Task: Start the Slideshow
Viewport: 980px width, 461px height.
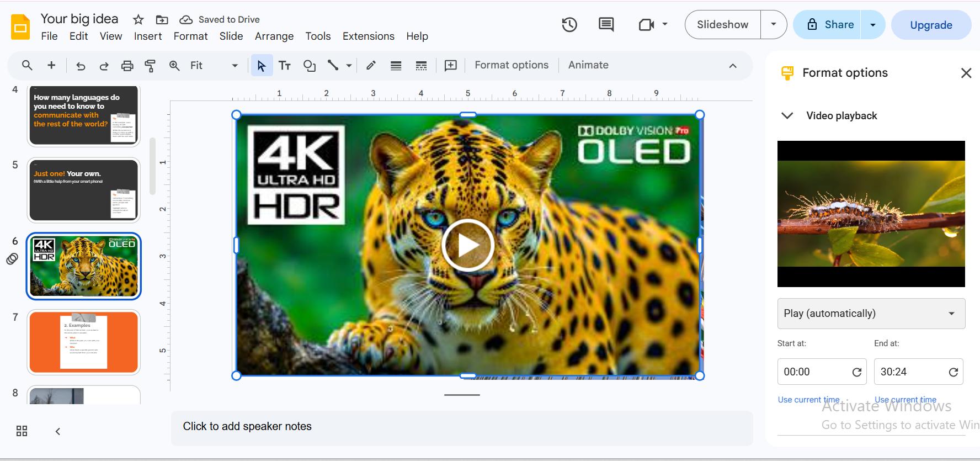Action: [x=723, y=25]
